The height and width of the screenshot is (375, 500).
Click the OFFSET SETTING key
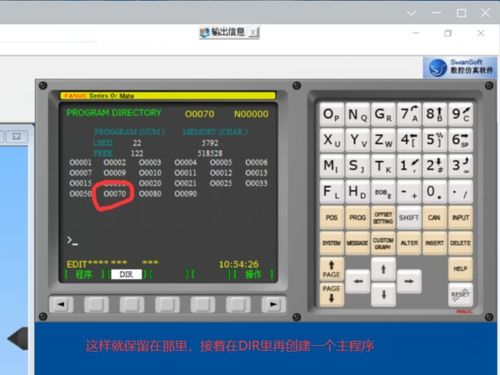[383, 218]
